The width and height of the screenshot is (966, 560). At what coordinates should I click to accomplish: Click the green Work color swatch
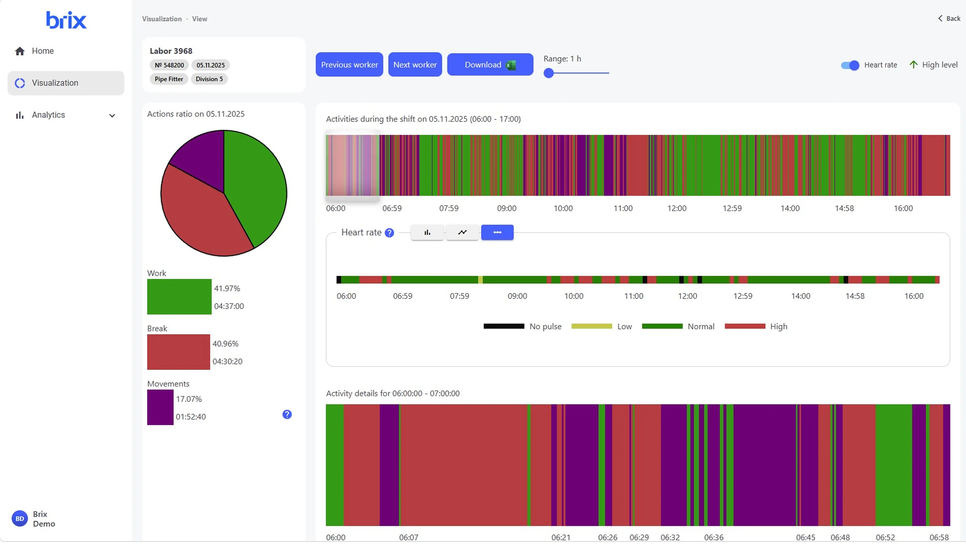pos(179,297)
